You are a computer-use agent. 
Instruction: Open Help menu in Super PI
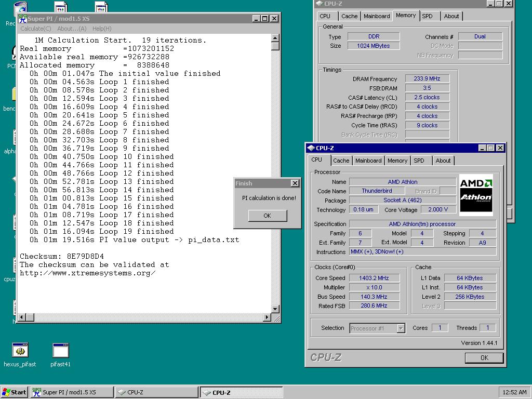[102, 29]
